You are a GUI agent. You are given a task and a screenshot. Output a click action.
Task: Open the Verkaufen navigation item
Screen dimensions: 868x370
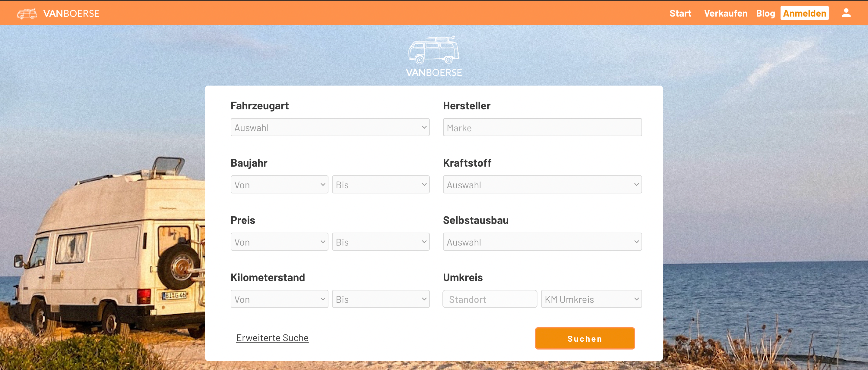click(x=725, y=14)
